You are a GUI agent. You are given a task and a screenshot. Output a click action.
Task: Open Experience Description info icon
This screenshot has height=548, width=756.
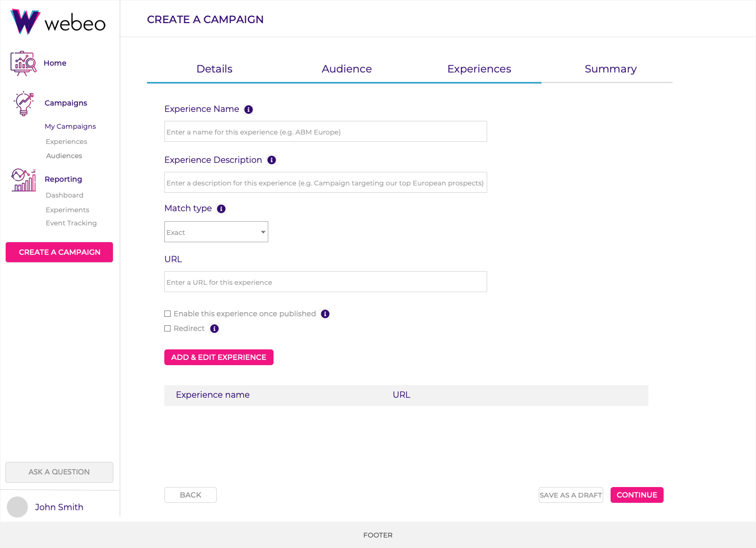(271, 160)
